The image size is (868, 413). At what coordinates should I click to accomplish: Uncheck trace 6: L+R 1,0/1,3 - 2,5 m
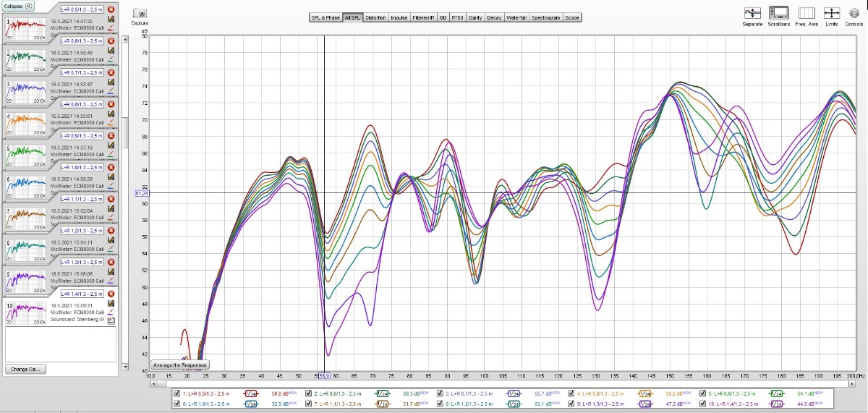click(x=177, y=404)
